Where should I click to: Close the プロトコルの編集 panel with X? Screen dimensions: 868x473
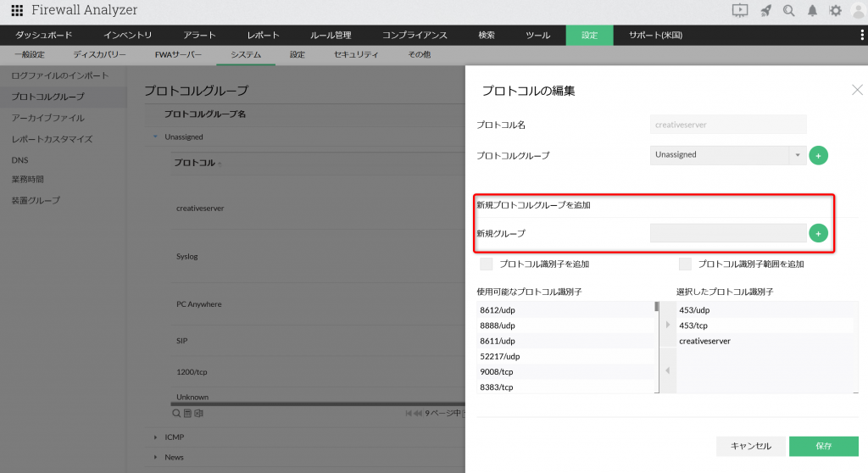click(857, 90)
